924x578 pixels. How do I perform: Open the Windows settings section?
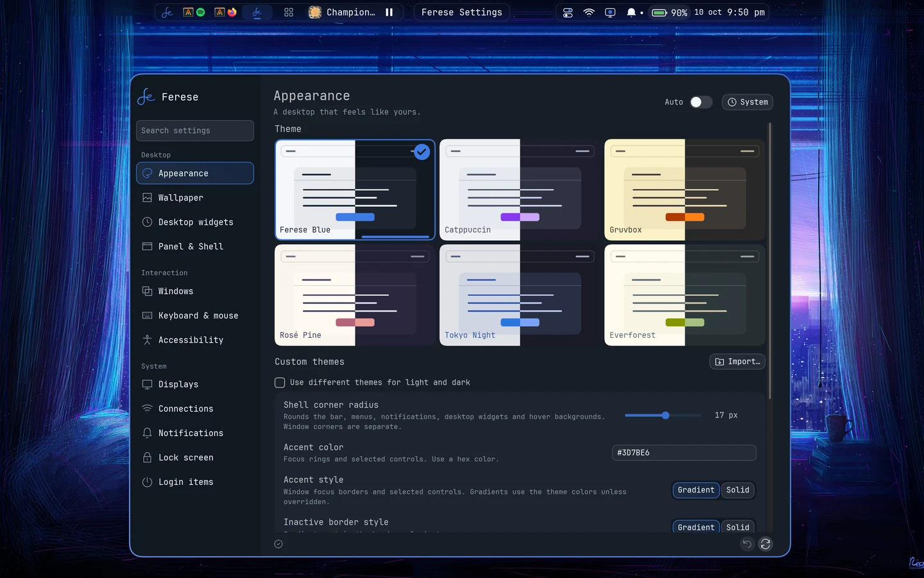(x=195, y=292)
